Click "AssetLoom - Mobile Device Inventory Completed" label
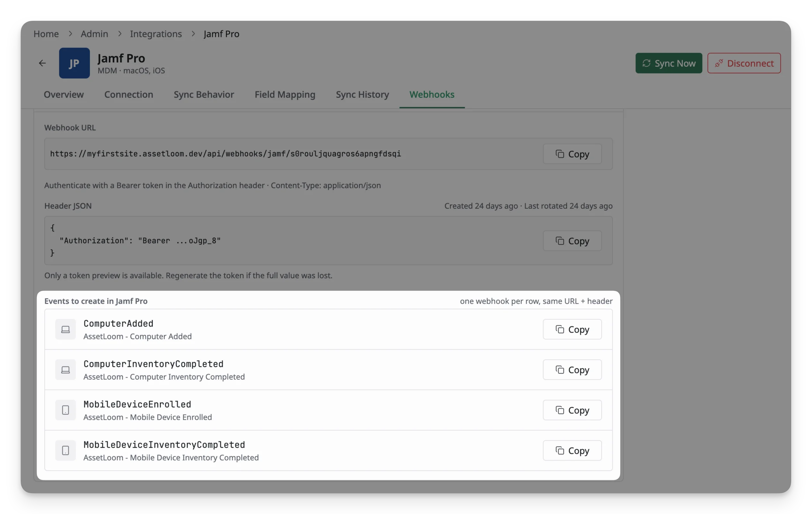 171,458
